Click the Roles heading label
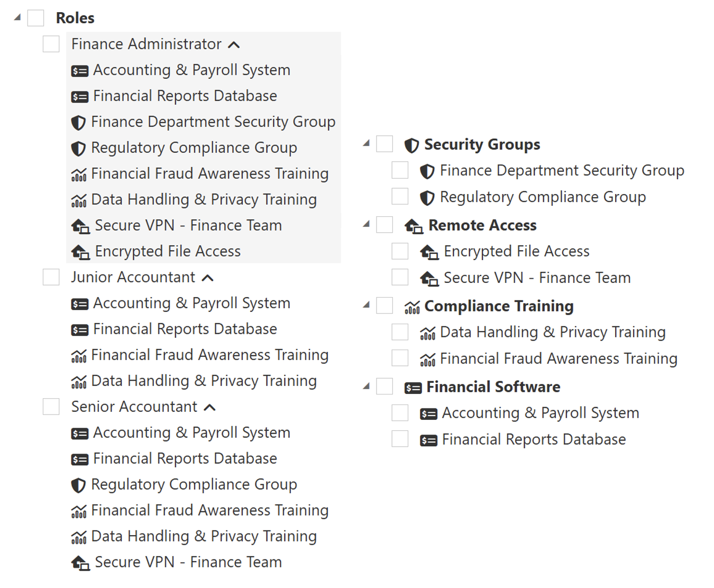714x588 pixels. 75,18
